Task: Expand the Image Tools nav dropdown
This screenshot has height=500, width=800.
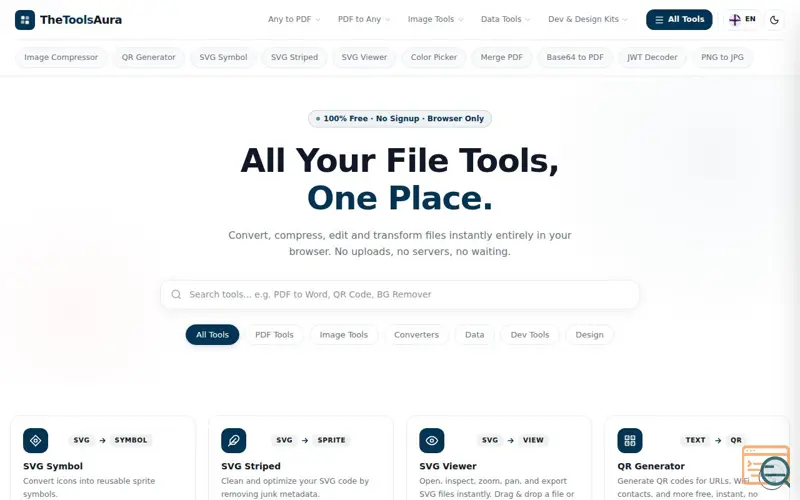Action: pos(435,19)
